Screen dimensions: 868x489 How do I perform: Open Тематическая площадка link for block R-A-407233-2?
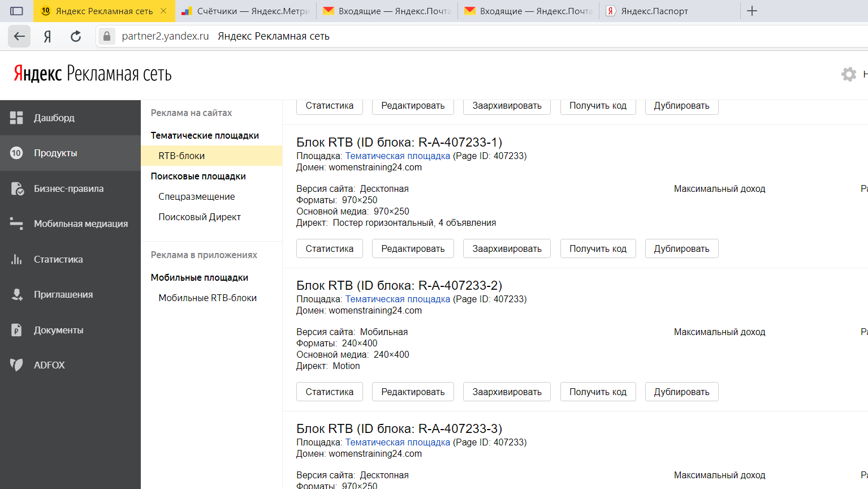[398, 299]
